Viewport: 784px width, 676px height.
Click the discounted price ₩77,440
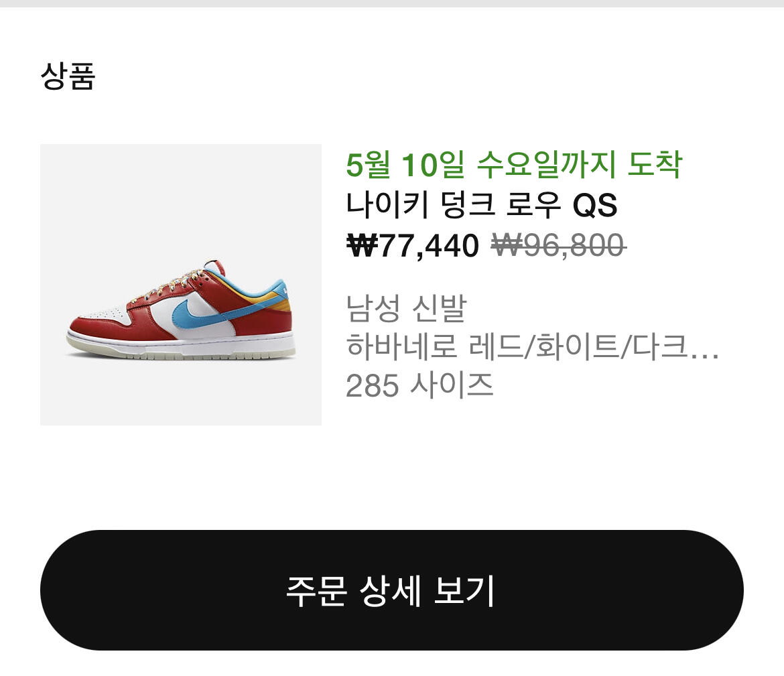[x=413, y=245]
